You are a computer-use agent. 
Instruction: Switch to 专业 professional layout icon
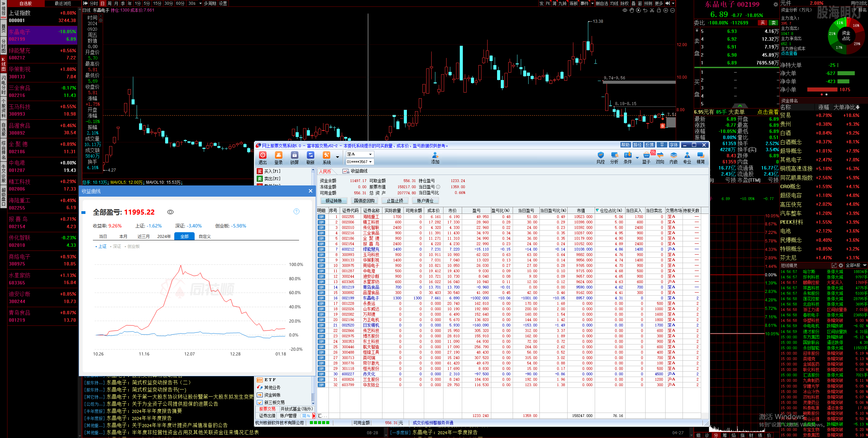pos(687,158)
